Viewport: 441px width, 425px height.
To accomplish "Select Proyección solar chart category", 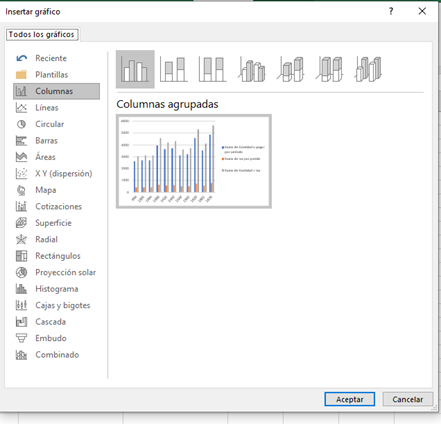I will tap(56, 272).
